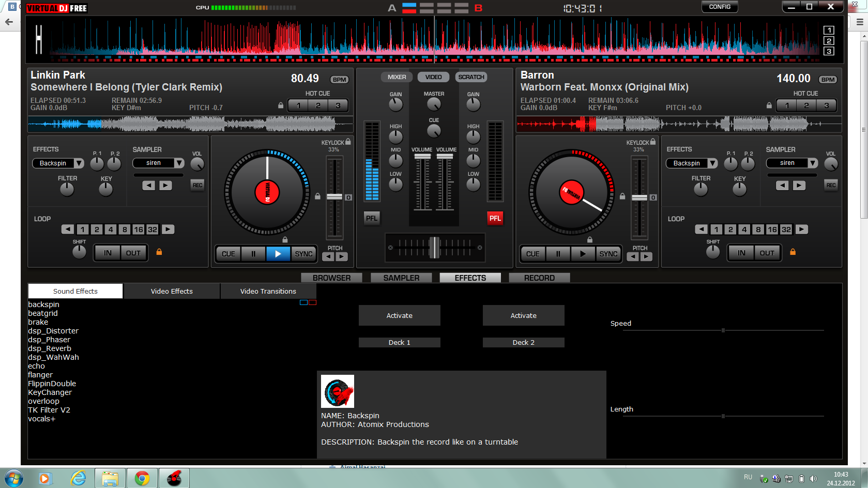
Task: Select echo effect in the list
Action: [36, 366]
